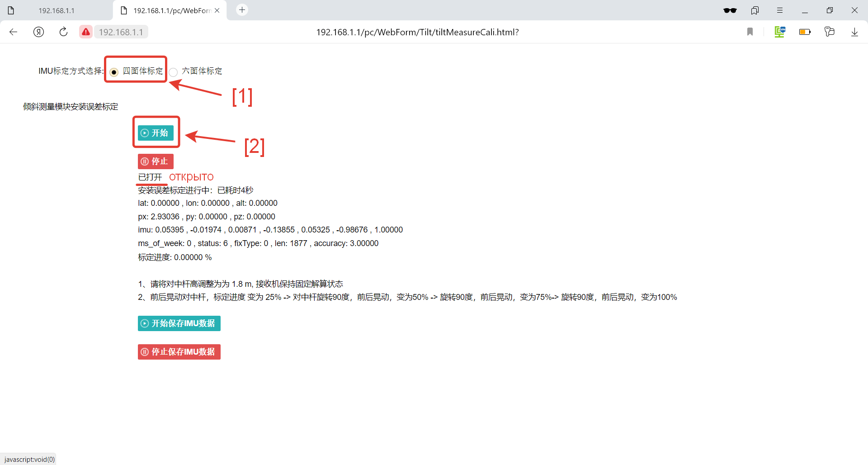Select the 四面体标定 radio button

coord(114,72)
